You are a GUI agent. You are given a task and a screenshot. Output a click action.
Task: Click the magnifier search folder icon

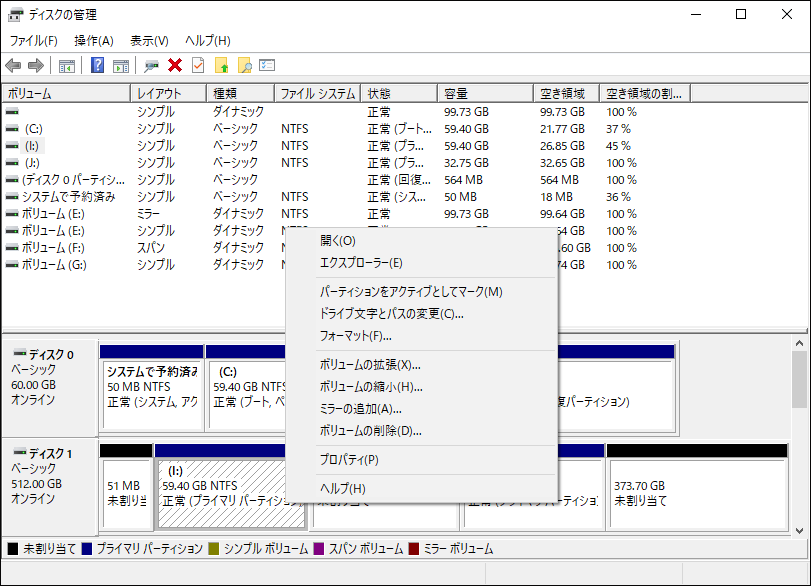coord(245,65)
